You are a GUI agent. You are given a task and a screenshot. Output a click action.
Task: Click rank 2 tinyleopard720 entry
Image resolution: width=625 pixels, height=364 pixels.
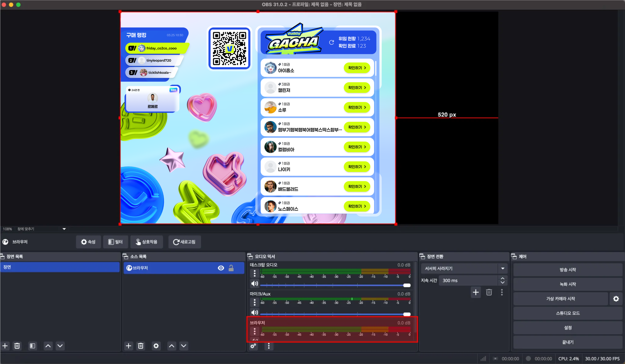click(154, 60)
